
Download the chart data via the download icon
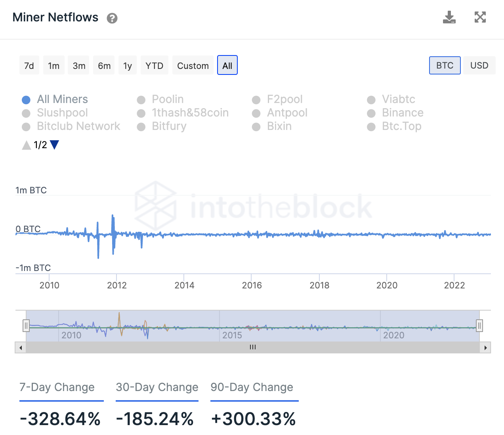(x=449, y=17)
